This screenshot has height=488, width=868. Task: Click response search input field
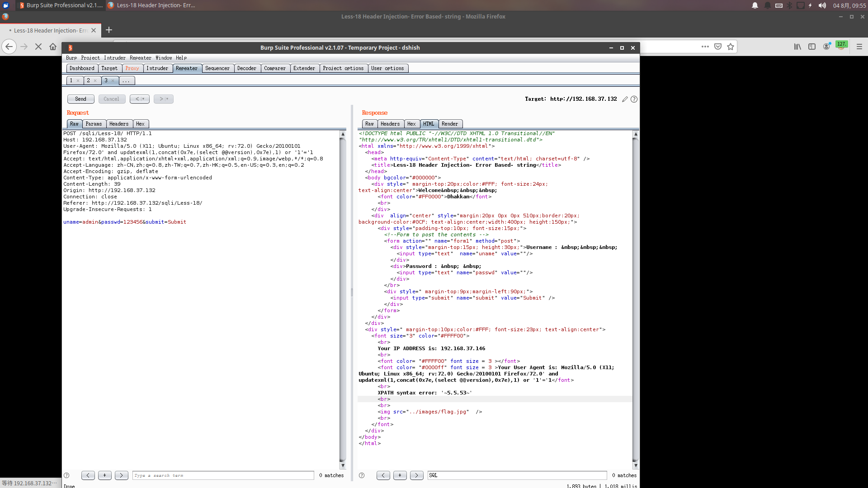pos(517,475)
